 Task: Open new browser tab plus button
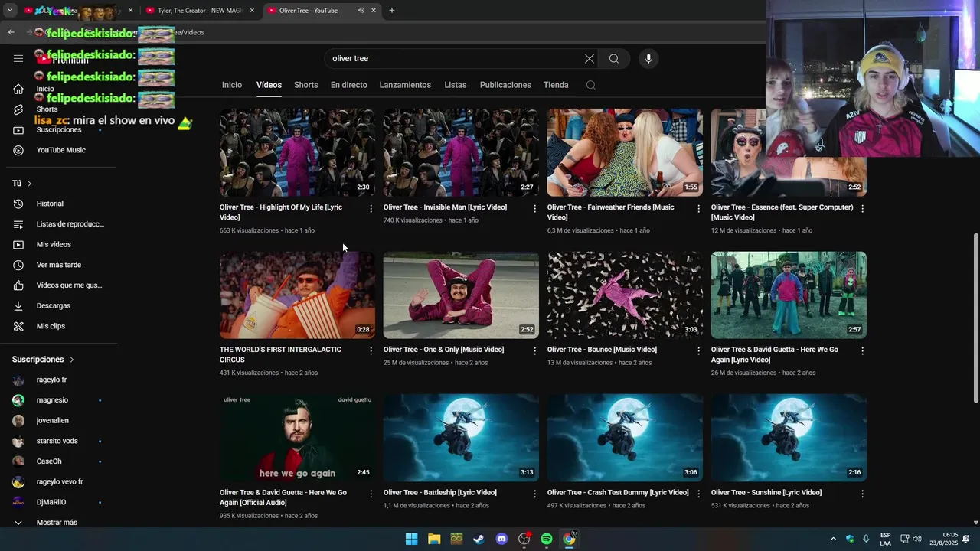[x=392, y=11]
